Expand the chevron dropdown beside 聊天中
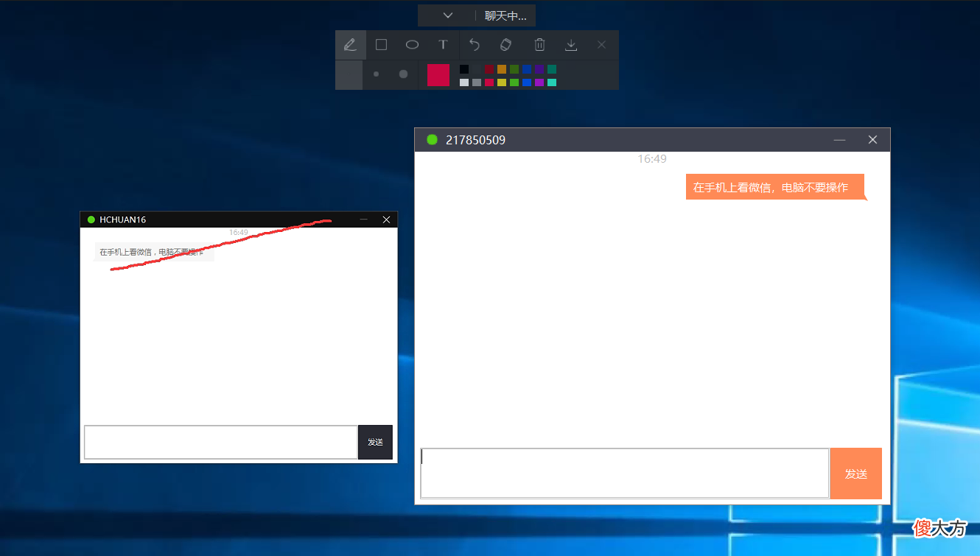Image resolution: width=980 pixels, height=556 pixels. (448, 15)
